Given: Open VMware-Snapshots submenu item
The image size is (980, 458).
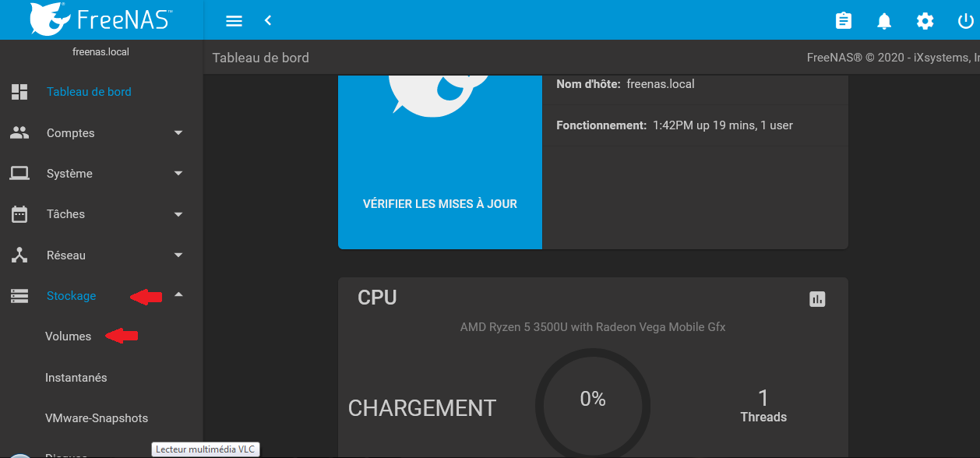Looking at the screenshot, I should click(97, 418).
